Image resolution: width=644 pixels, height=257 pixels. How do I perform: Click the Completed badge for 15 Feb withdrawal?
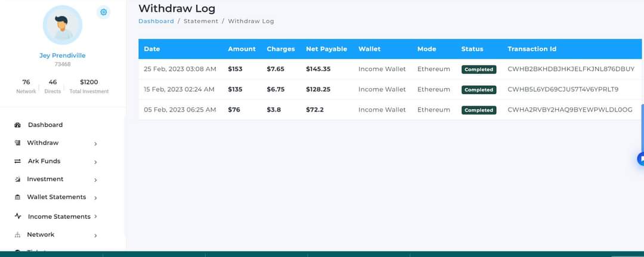479,89
